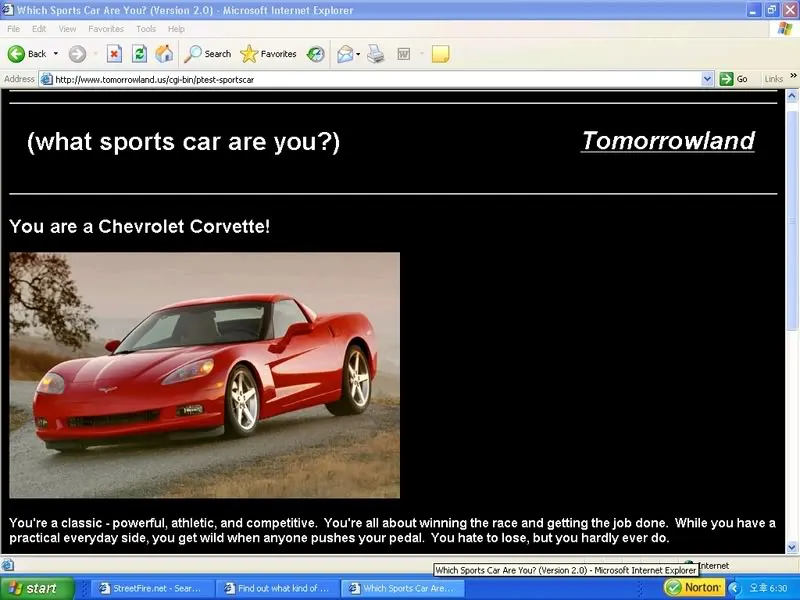
Task: Expand the Links toolbar chevron
Action: [793, 76]
